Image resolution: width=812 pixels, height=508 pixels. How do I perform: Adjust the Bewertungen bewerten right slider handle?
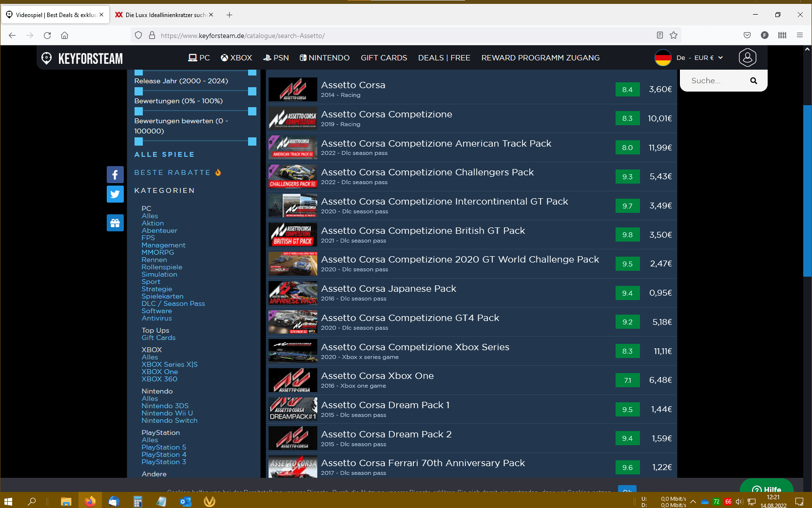252,142
